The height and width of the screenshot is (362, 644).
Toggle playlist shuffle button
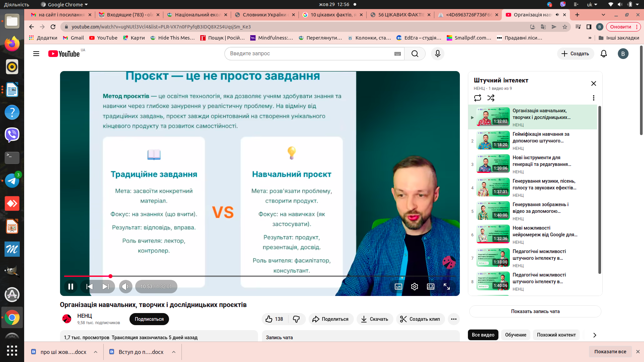click(491, 98)
